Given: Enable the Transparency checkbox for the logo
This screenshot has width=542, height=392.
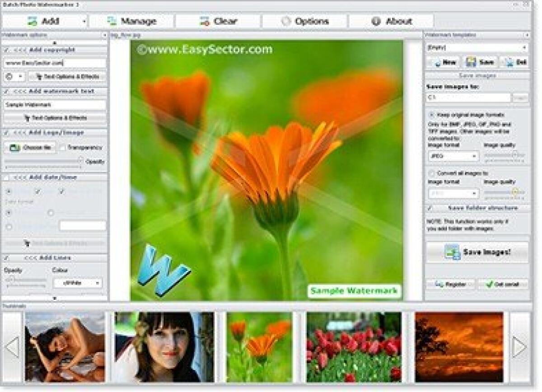Looking at the screenshot, I should tap(61, 148).
